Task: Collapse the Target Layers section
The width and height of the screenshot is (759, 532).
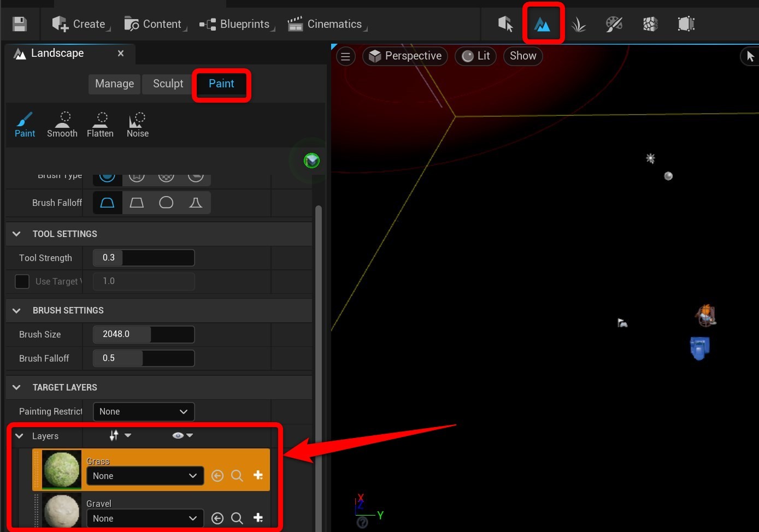Action: (16, 387)
